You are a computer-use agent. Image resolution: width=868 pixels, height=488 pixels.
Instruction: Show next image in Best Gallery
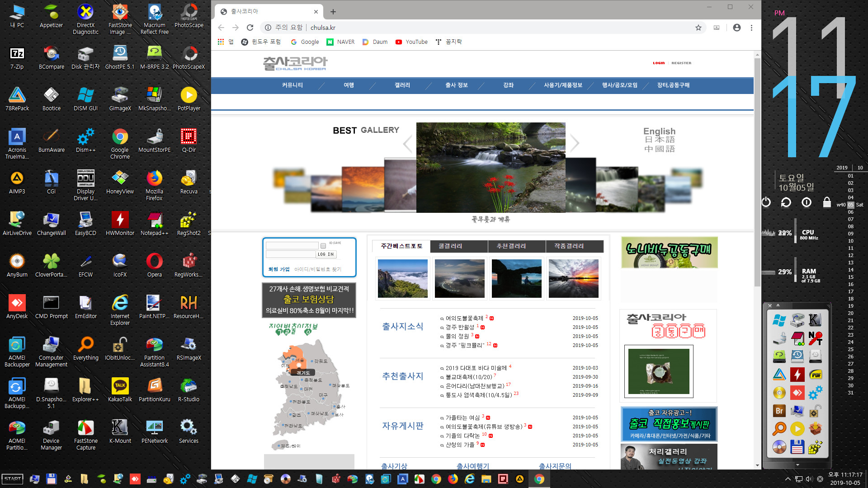pyautogui.click(x=575, y=144)
